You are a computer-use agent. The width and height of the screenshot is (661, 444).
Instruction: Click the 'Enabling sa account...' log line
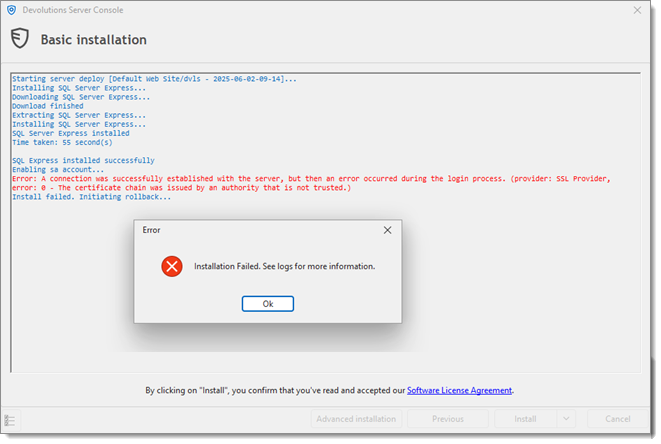[x=58, y=170]
